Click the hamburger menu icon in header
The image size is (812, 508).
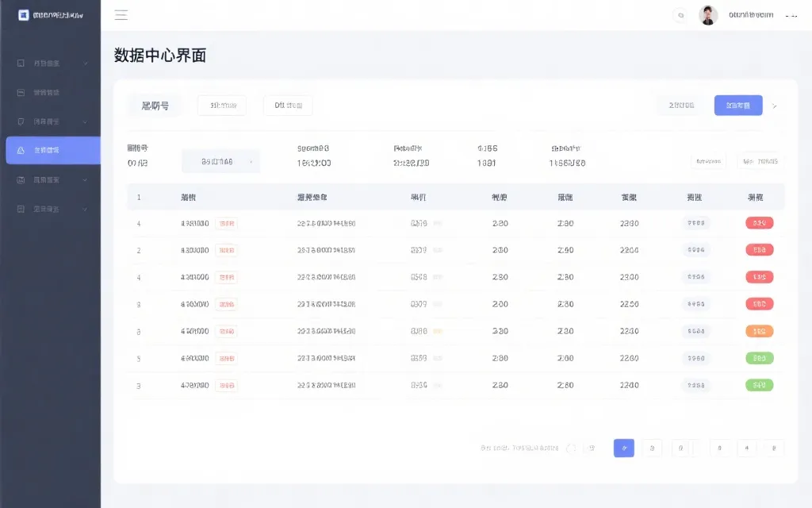click(x=121, y=15)
